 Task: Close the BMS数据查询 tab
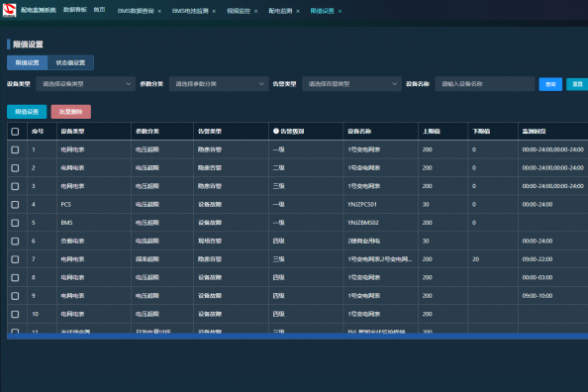click(x=159, y=11)
